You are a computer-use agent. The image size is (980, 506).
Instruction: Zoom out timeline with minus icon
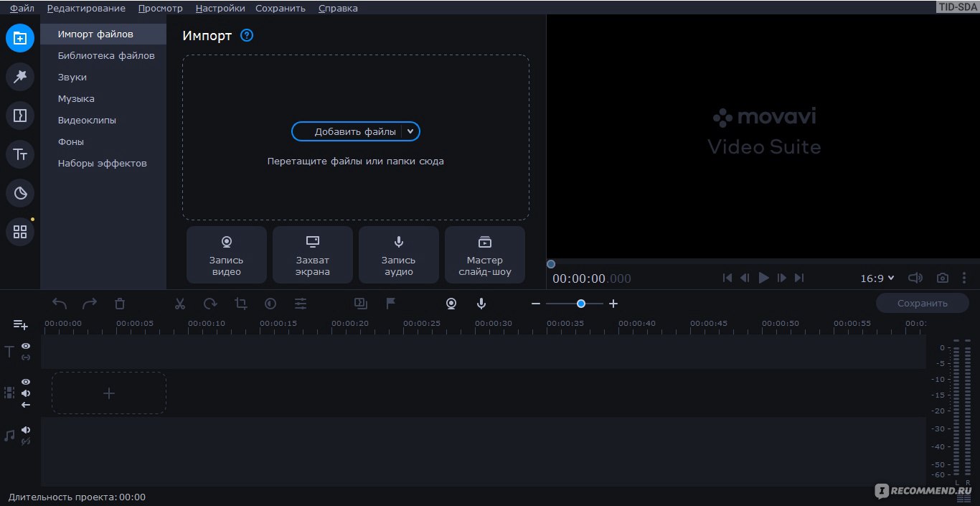coord(535,304)
